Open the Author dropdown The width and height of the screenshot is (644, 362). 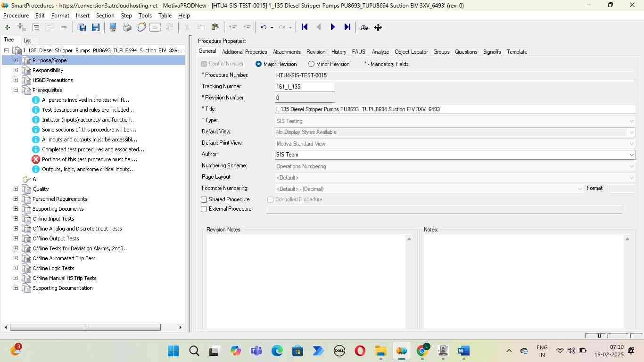point(631,155)
